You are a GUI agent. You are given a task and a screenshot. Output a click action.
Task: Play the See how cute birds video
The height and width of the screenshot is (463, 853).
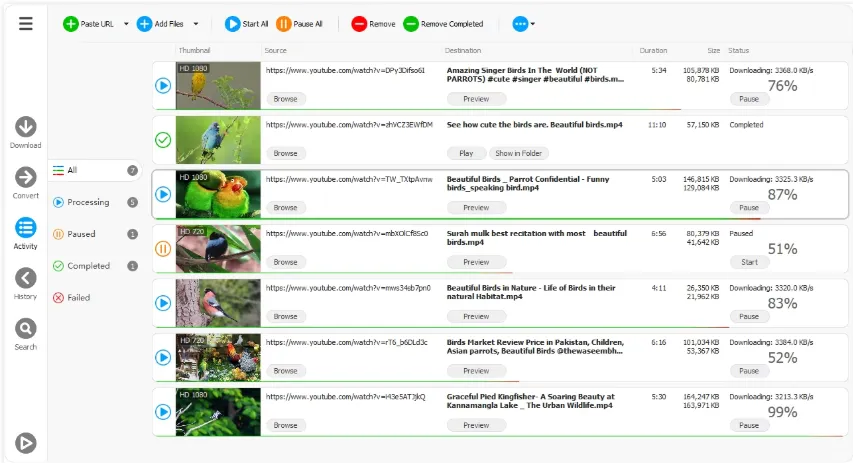coord(466,153)
